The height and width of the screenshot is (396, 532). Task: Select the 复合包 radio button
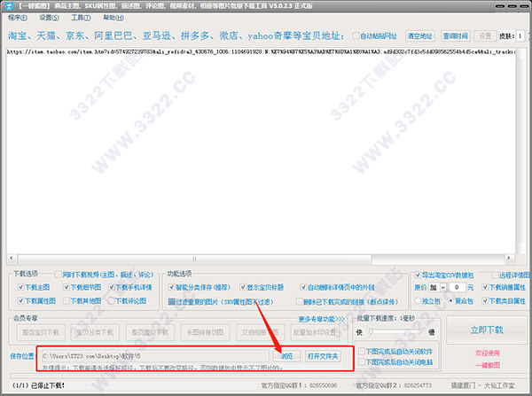[x=451, y=300]
